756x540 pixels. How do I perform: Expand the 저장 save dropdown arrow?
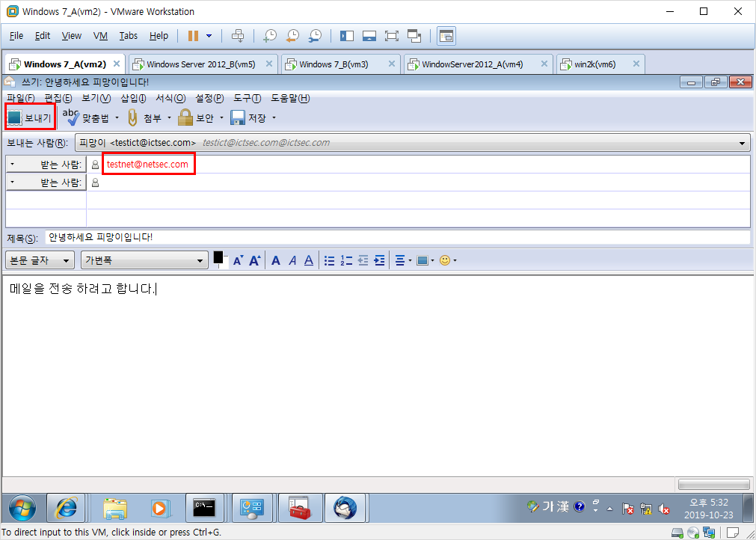coord(274,117)
